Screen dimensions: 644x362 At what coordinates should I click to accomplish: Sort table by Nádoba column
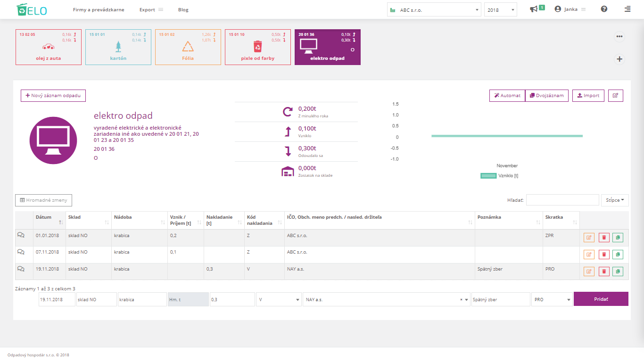tap(139, 220)
